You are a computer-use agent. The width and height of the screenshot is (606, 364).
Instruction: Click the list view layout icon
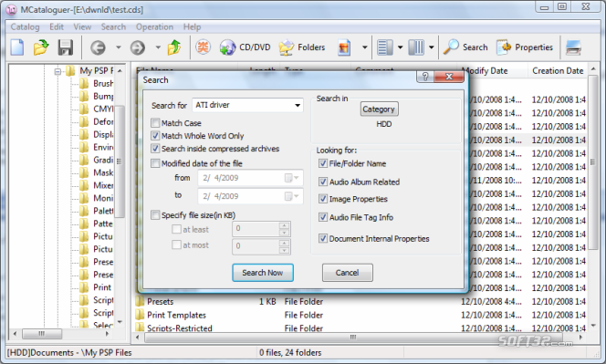[x=385, y=47]
